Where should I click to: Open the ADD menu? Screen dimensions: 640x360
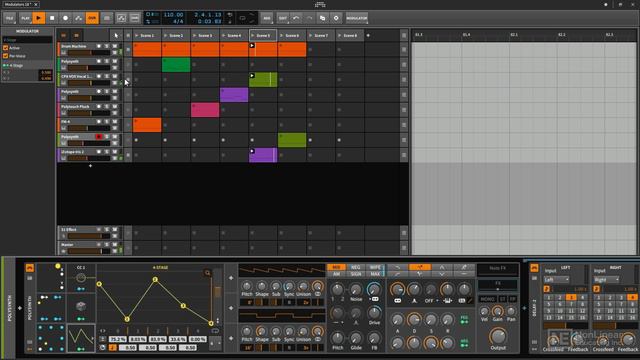(x=267, y=18)
